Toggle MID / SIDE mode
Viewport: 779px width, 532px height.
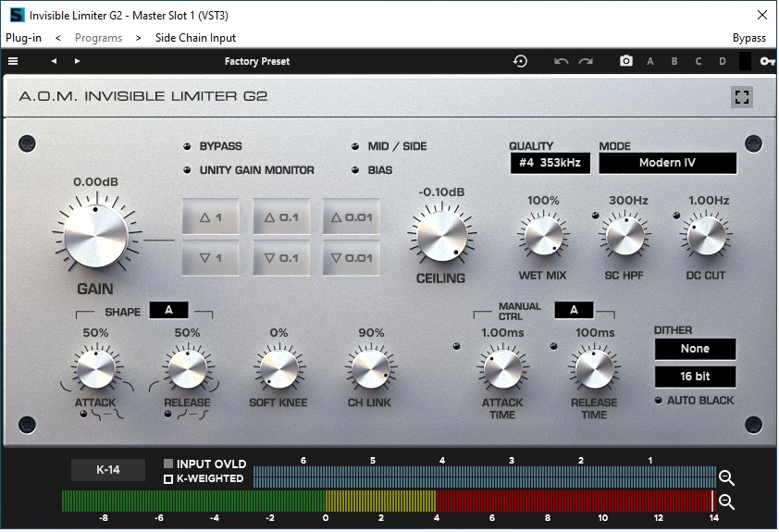[355, 146]
